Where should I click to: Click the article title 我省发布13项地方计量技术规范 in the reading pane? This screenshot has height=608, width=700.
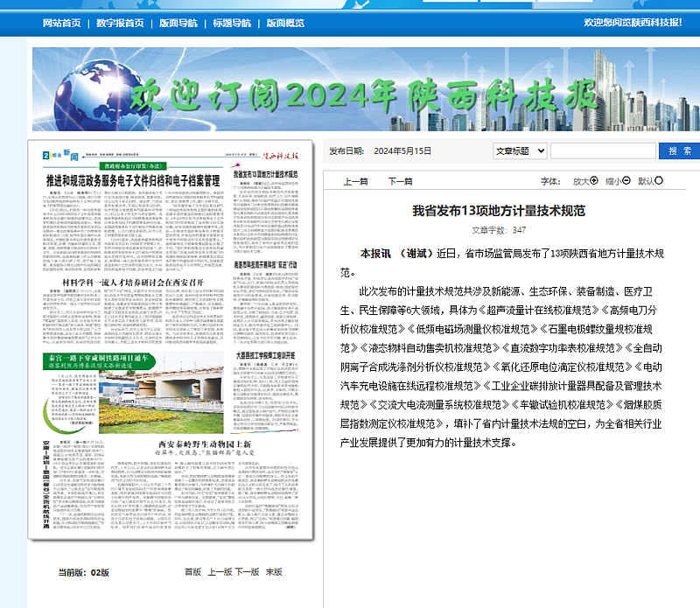click(499, 211)
